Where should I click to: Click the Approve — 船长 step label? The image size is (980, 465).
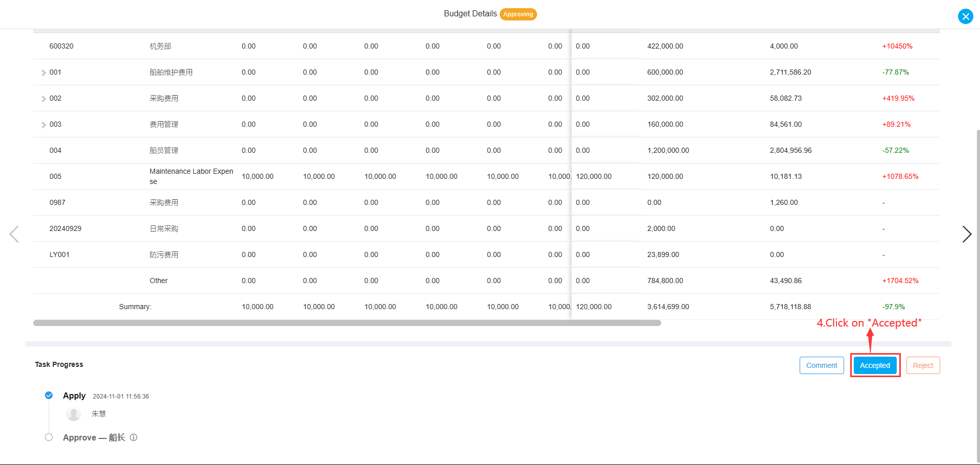(x=94, y=437)
